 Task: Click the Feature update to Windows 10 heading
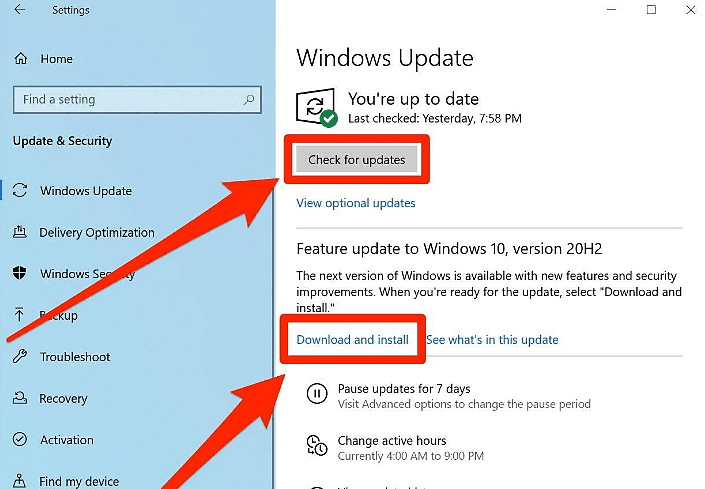click(x=449, y=249)
